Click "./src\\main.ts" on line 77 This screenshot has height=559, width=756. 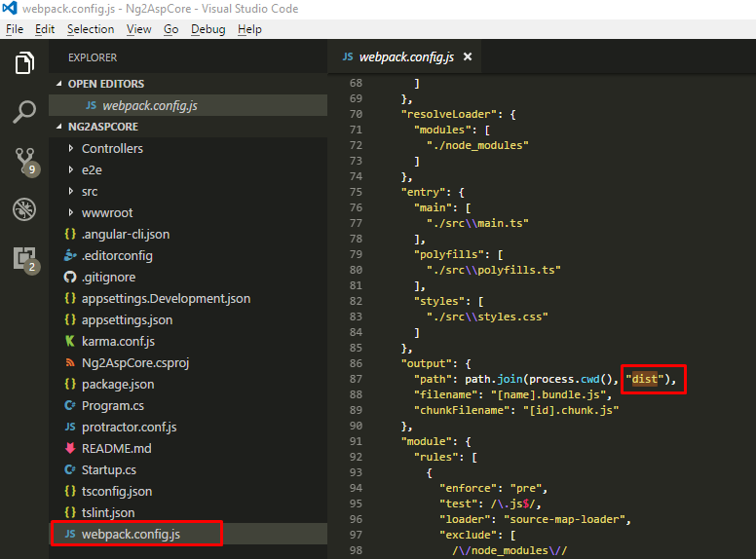(477, 223)
